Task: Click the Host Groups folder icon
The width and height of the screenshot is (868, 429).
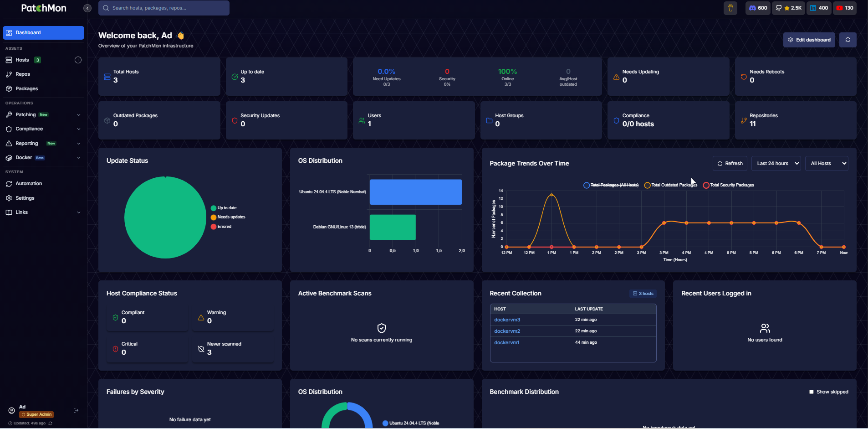Action: click(x=489, y=120)
